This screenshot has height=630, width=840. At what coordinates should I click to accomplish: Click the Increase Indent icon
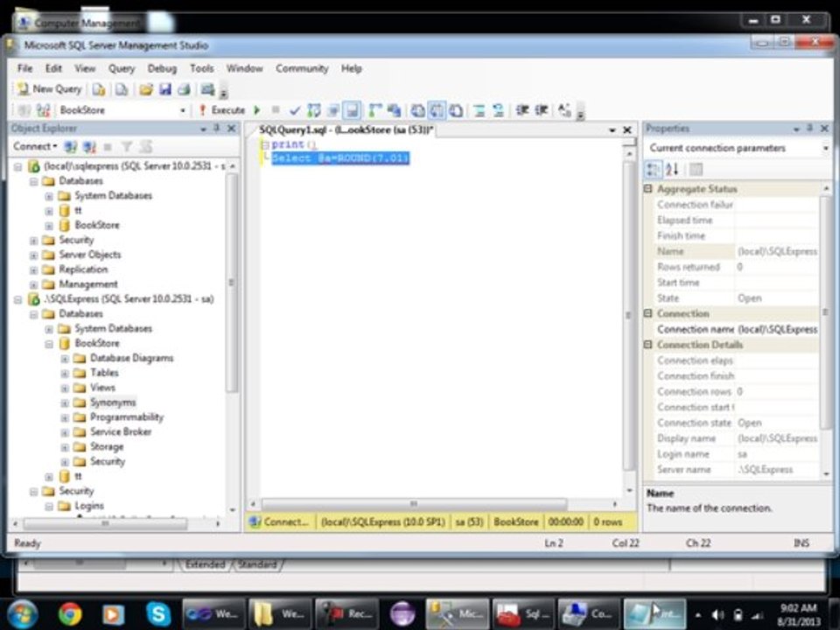[541, 110]
